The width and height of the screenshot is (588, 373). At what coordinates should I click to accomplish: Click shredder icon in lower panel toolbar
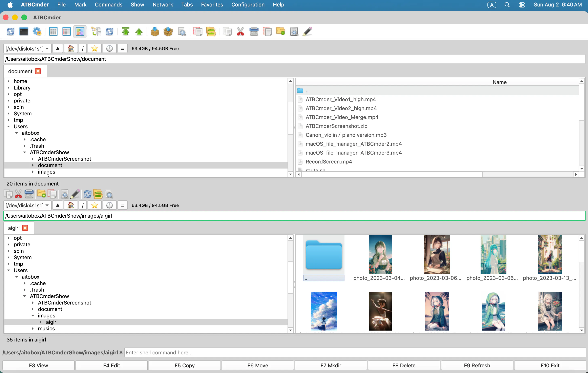click(29, 194)
